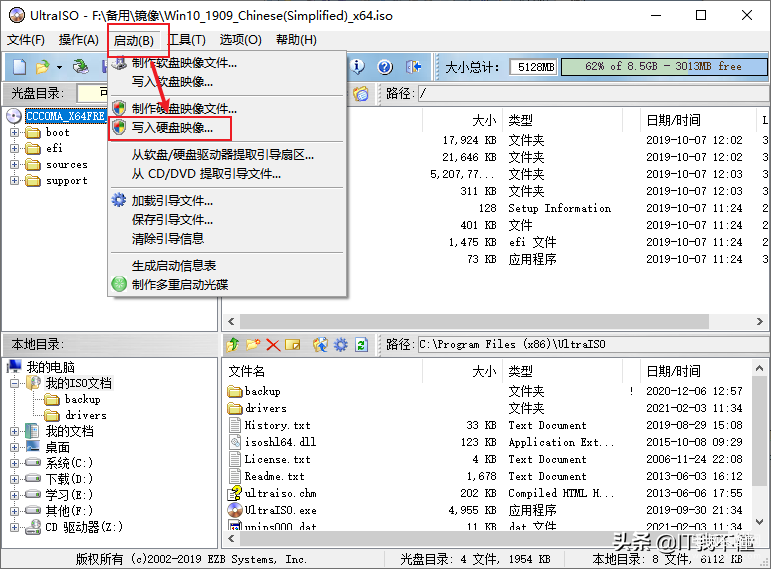
Task: Click the folder properties icon beside the disc path
Action: pos(361,93)
